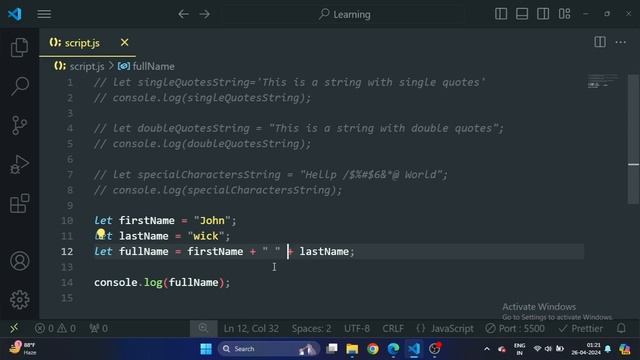The height and width of the screenshot is (360, 640).
Task: Click Ln 12, Col 32 to go to line
Action: point(251,328)
